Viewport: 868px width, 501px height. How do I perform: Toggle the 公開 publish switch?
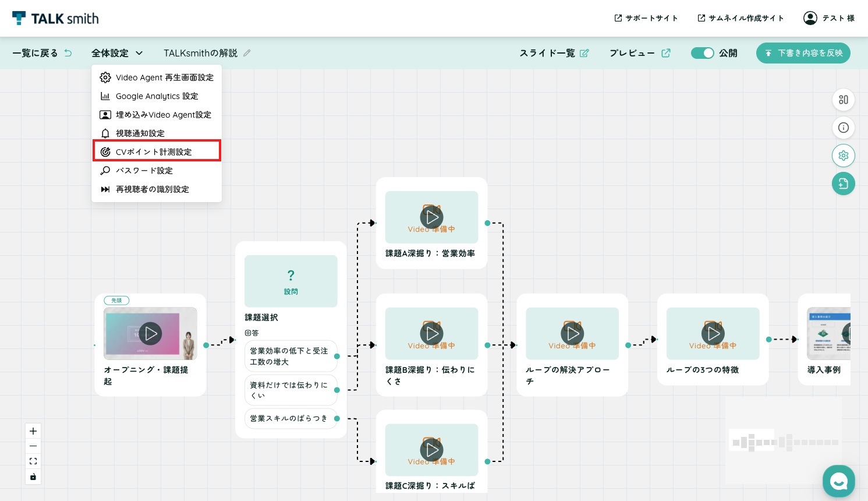point(703,53)
